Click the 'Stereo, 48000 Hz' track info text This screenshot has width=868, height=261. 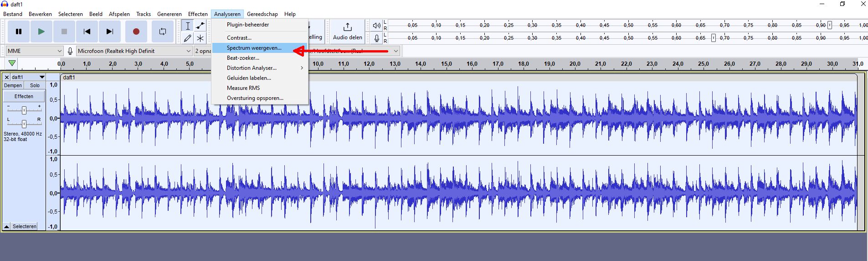pos(23,134)
